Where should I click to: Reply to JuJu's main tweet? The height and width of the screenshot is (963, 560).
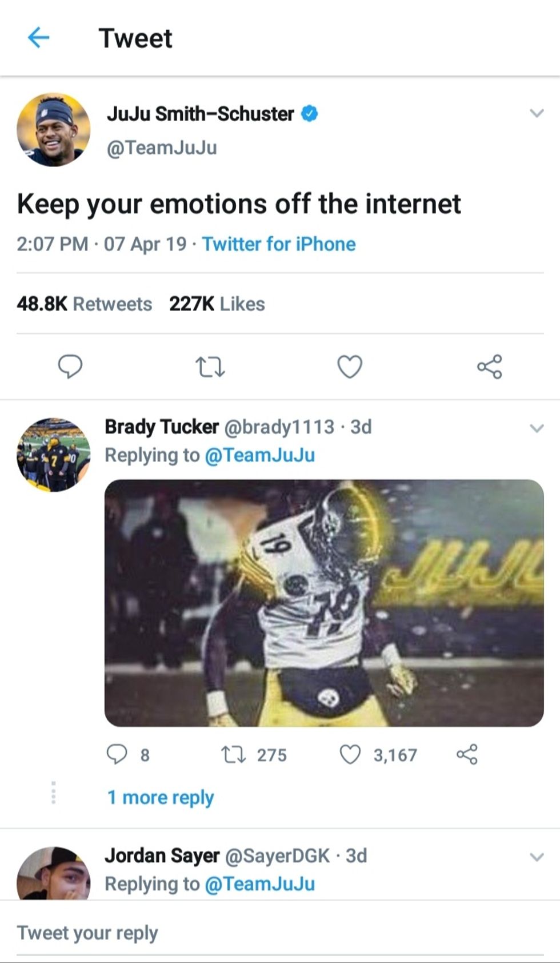[70, 366]
